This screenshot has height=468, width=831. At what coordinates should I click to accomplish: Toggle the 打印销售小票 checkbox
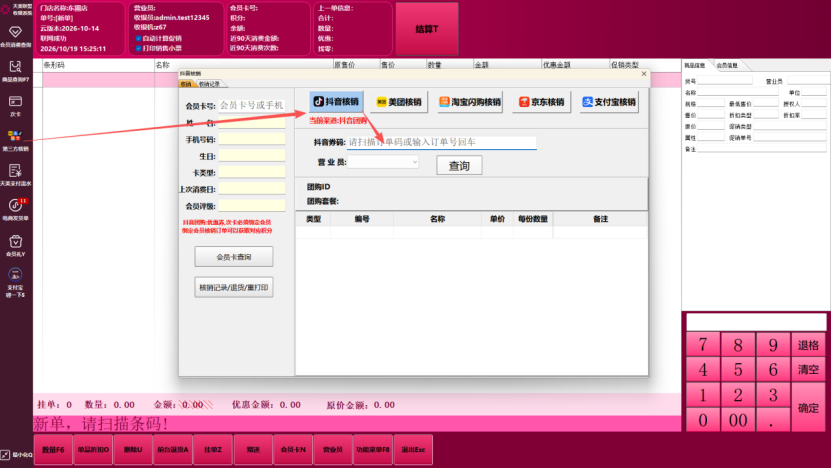click(138, 48)
